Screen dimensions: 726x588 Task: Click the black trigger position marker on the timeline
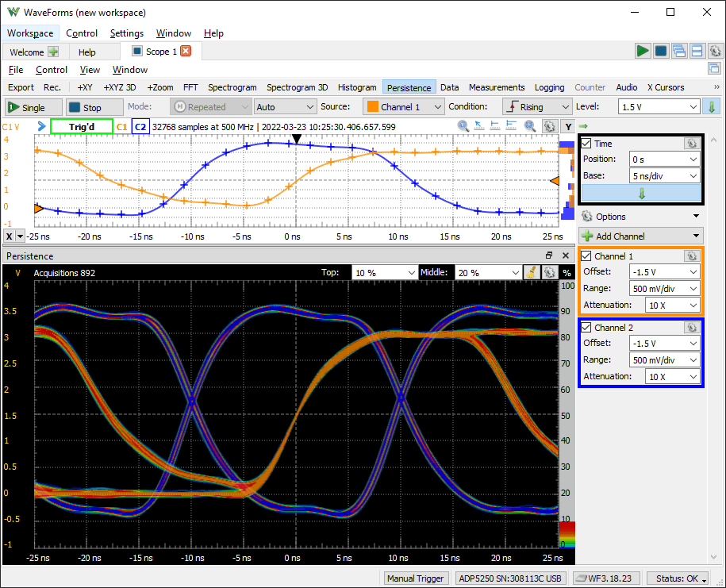296,138
